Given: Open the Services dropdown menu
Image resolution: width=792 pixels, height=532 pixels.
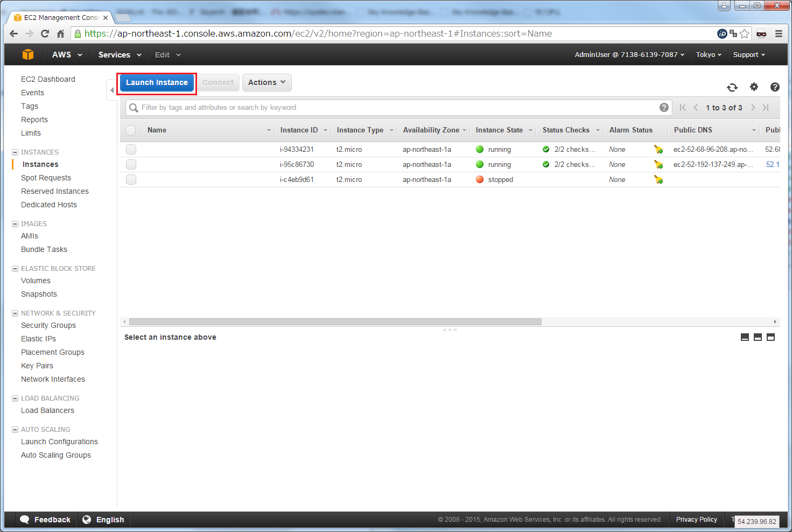Looking at the screenshot, I should (x=120, y=55).
